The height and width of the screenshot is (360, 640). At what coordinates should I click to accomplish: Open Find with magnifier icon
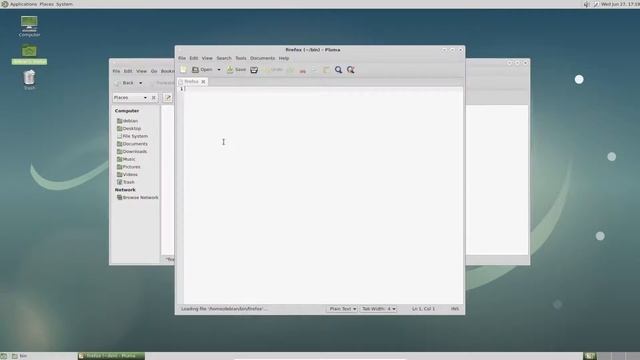pyautogui.click(x=338, y=70)
